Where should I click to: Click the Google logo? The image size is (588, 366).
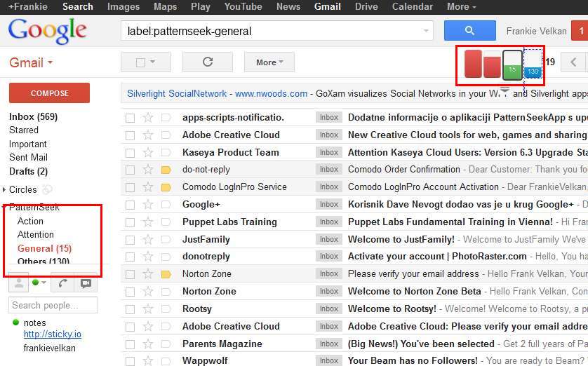coord(48,31)
